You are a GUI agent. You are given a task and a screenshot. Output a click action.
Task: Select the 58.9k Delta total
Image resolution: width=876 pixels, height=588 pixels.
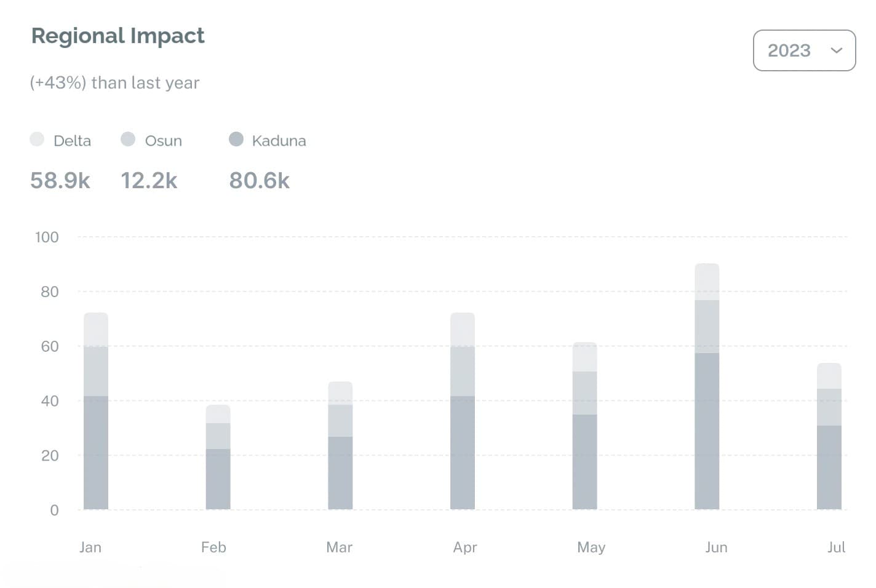coord(60,180)
